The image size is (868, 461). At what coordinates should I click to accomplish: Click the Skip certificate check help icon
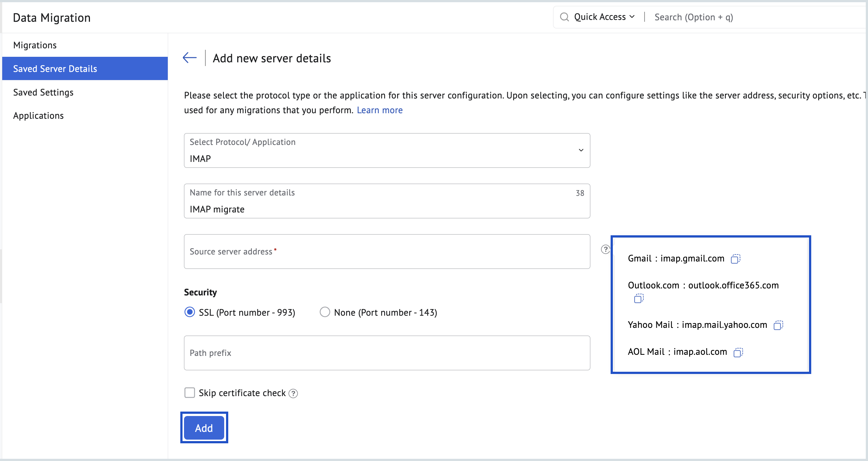293,394
